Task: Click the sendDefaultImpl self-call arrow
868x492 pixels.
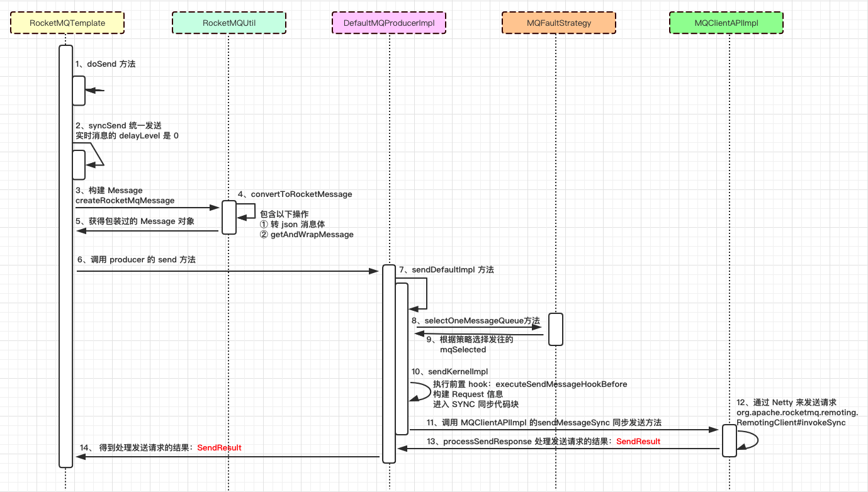Action: pyautogui.click(x=418, y=293)
